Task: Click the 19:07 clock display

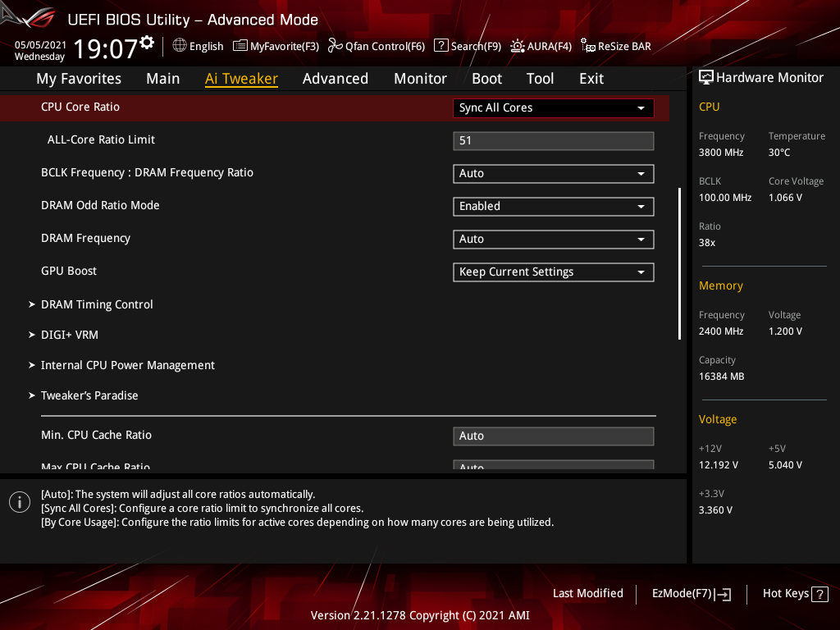Action: click(106, 49)
